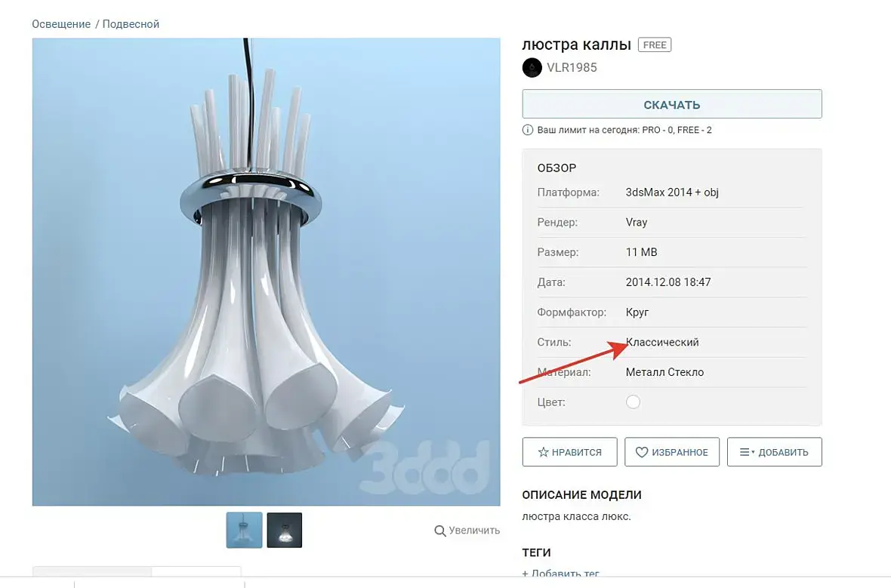
Task: Select the blue chandelier thumbnail
Action: coord(245,530)
